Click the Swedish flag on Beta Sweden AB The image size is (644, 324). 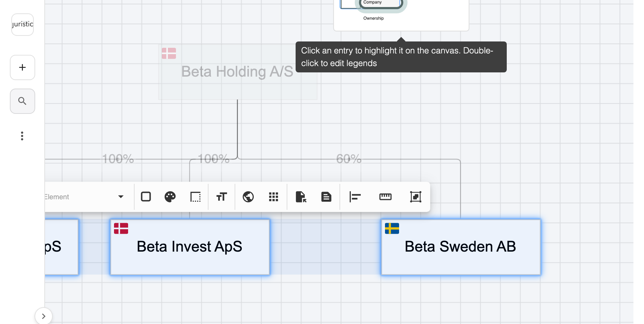(392, 228)
